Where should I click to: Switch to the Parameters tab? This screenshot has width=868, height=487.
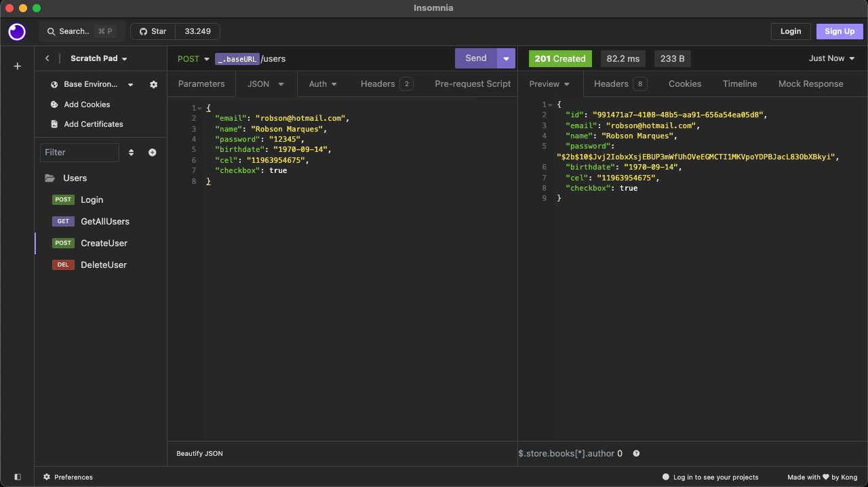pos(201,84)
